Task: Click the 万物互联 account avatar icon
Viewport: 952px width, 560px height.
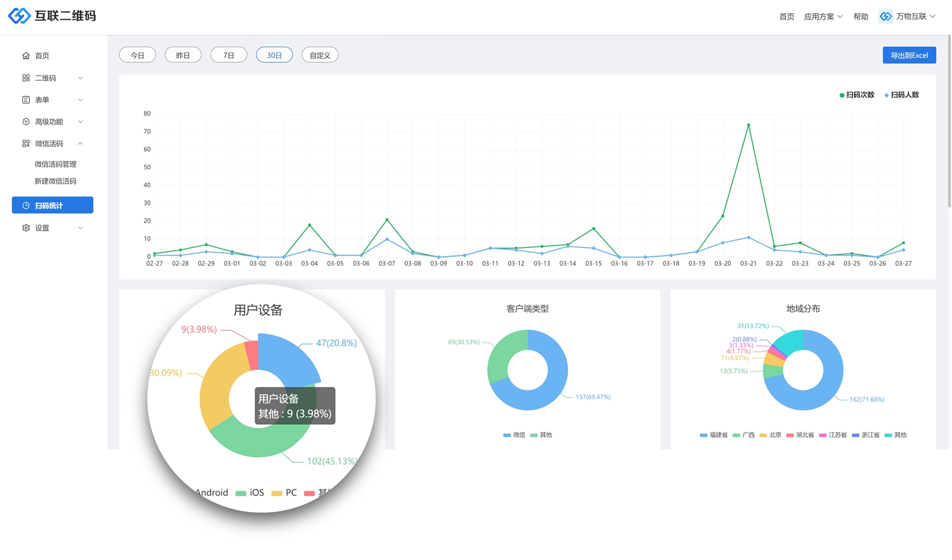Action: [x=886, y=16]
